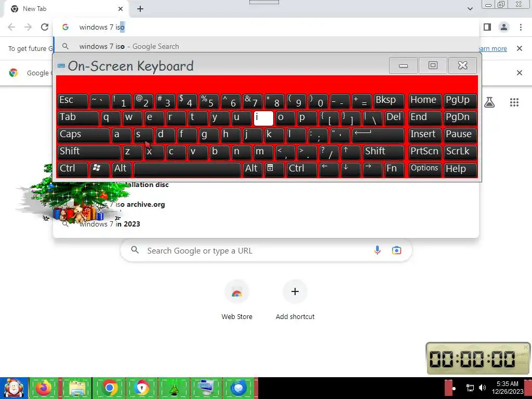Select 'windows 7 iso - Google Search' suggestion

pos(266,46)
